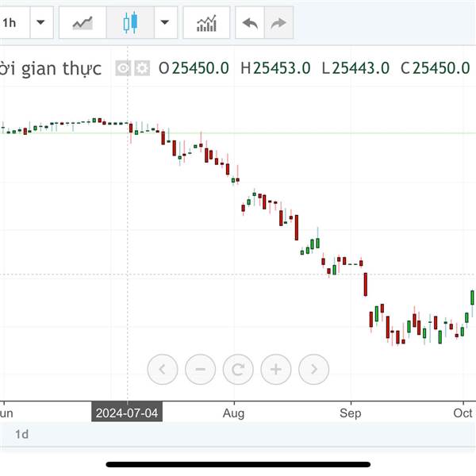
Task: Select the candlestick chart style
Action: (x=131, y=22)
